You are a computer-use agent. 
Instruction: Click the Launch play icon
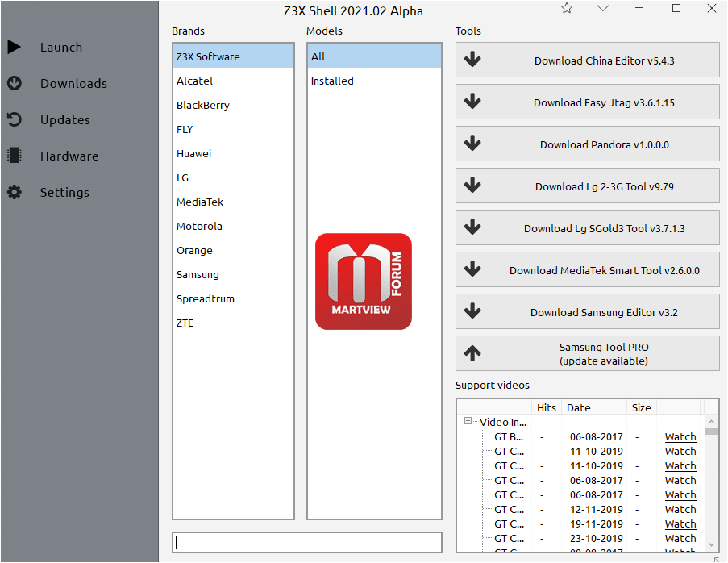click(14, 47)
